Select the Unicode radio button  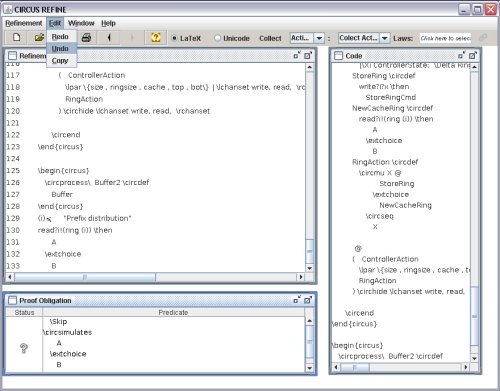tap(232, 38)
